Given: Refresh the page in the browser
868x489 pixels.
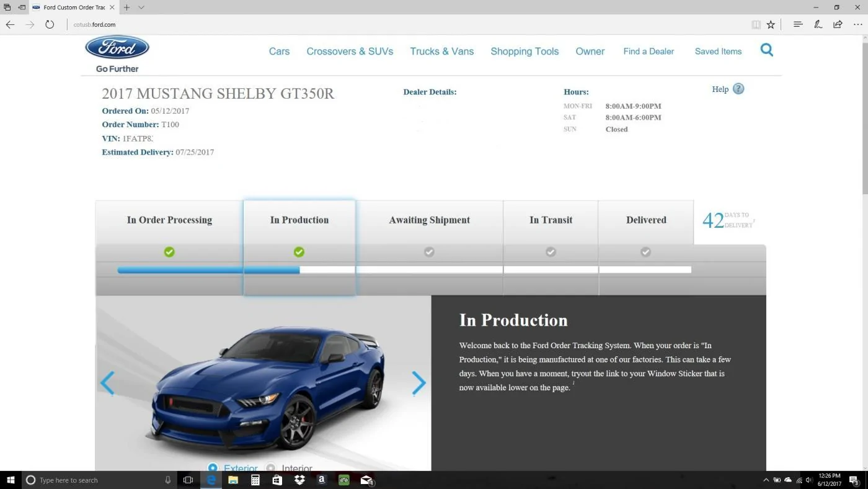Looking at the screenshot, I should pyautogui.click(x=50, y=24).
